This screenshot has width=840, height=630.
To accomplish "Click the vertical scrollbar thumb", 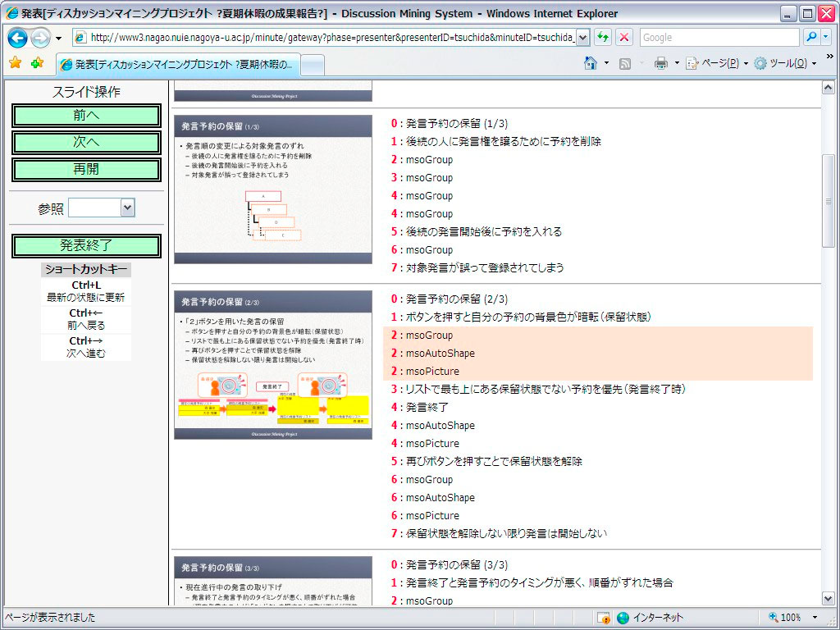I will click(829, 201).
